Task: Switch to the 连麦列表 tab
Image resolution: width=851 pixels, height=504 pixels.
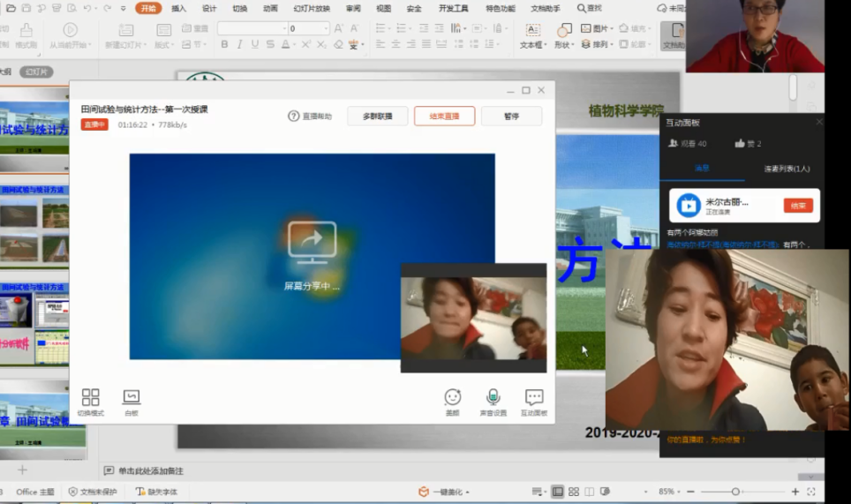Action: (787, 169)
